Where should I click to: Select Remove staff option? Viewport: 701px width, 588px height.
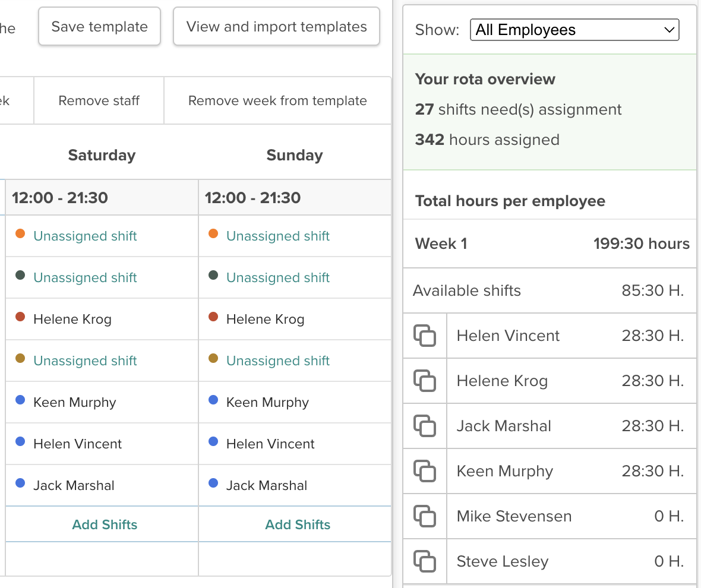tap(99, 101)
